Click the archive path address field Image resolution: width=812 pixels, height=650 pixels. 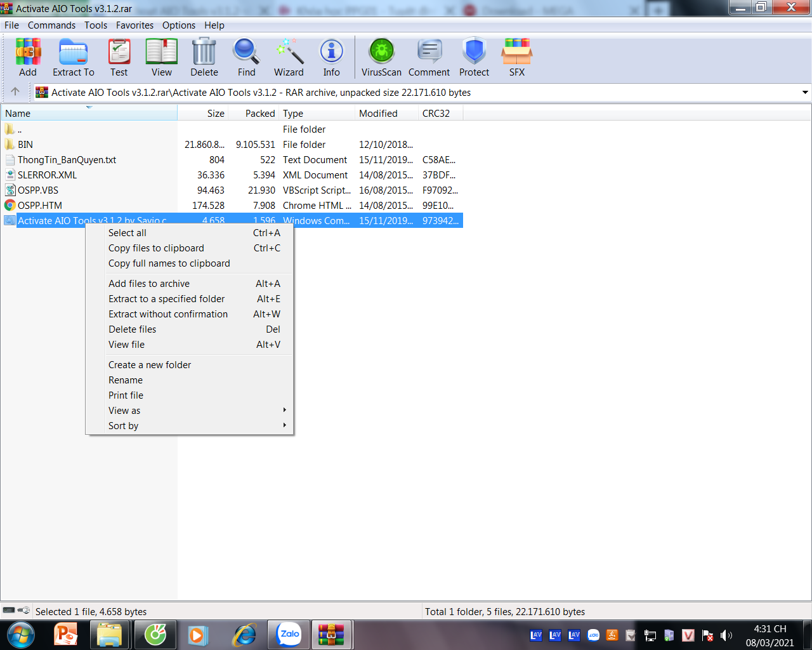[x=416, y=93]
